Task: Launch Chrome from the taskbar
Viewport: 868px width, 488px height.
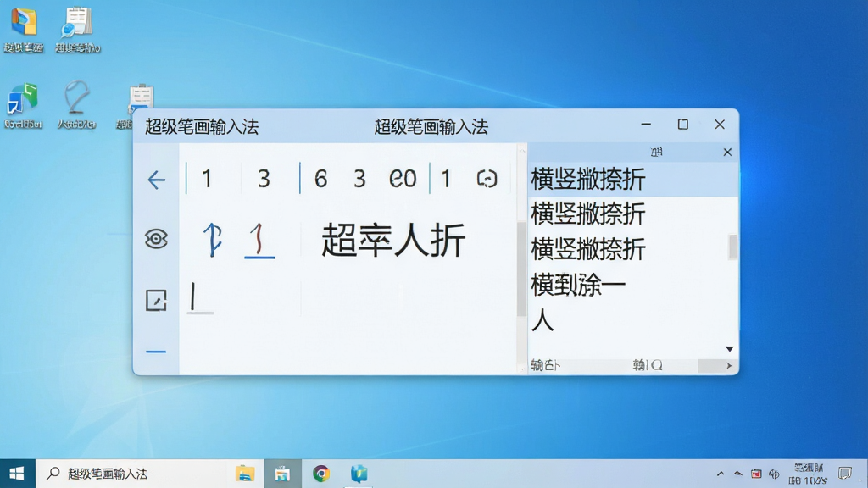Action: (321, 474)
